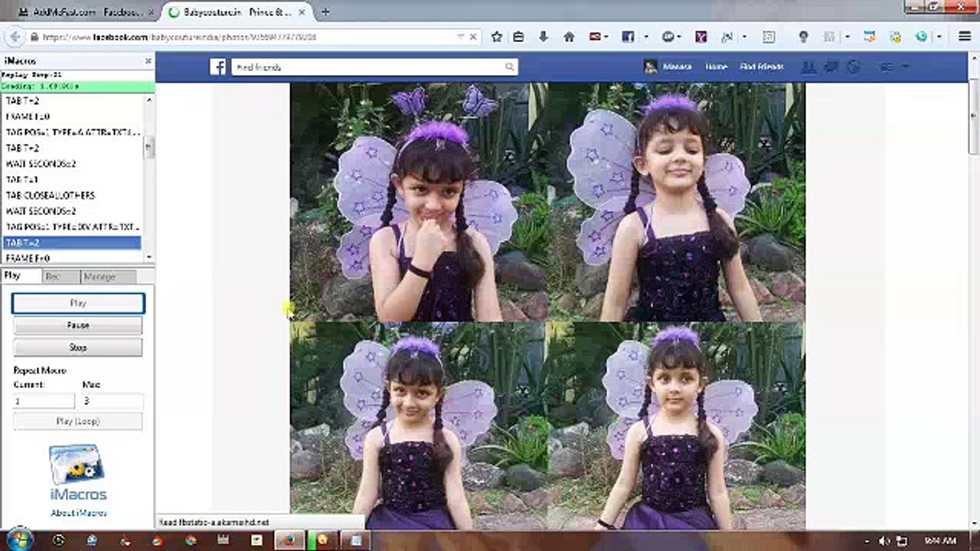The height and width of the screenshot is (551, 980).
Task: Click the Facebook toolbar extension icon
Action: 627,37
